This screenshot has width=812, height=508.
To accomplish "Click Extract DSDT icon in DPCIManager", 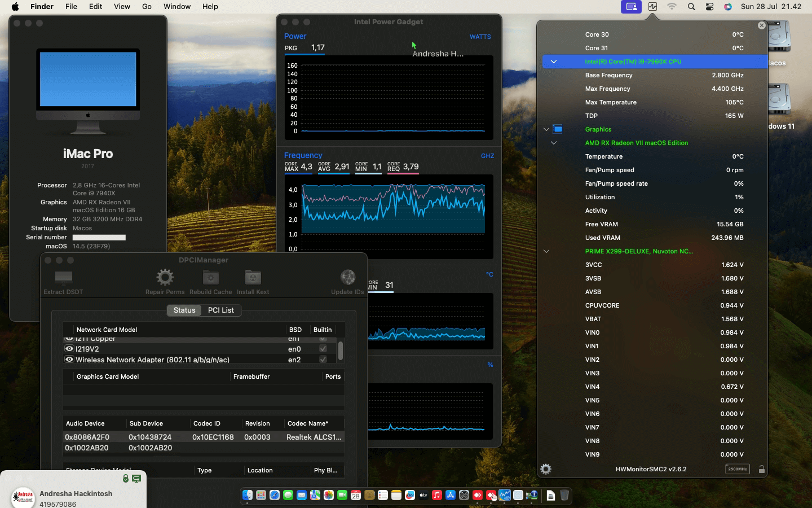I will 64,277.
